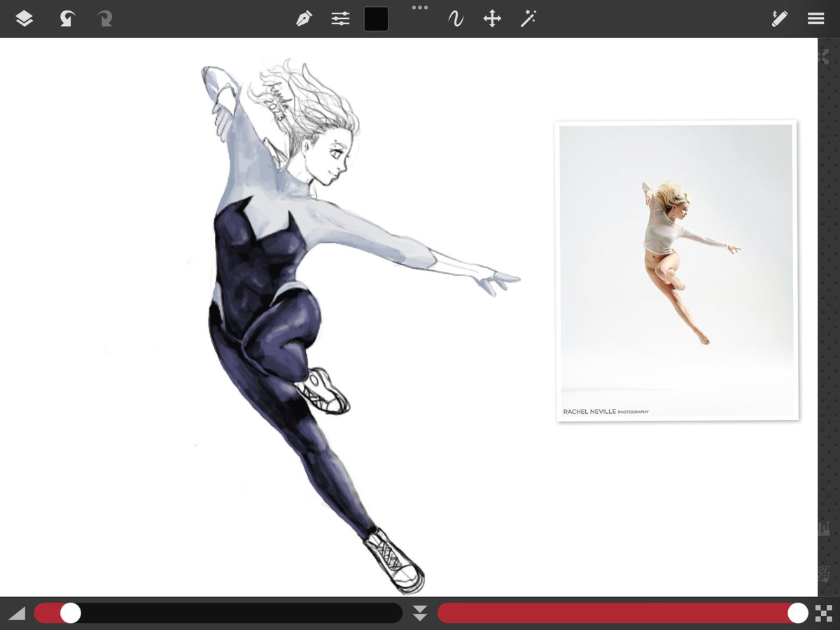Open the main hamburger menu
The width and height of the screenshot is (840, 630).
(815, 19)
